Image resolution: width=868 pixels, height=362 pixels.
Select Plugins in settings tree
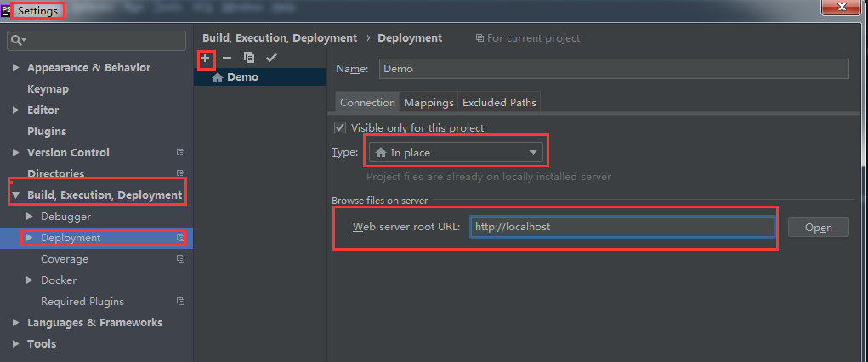tap(47, 131)
